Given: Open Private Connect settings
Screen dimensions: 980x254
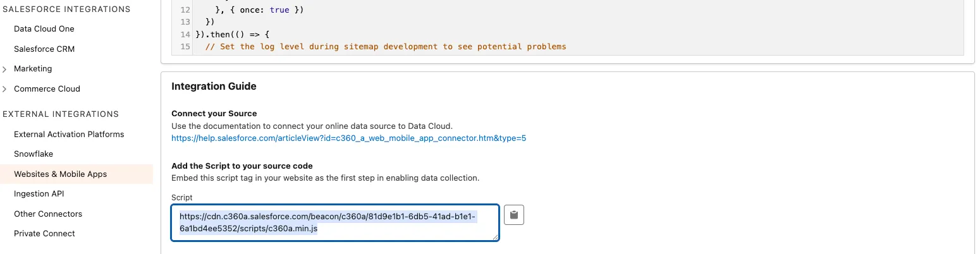Looking at the screenshot, I should tap(44, 234).
